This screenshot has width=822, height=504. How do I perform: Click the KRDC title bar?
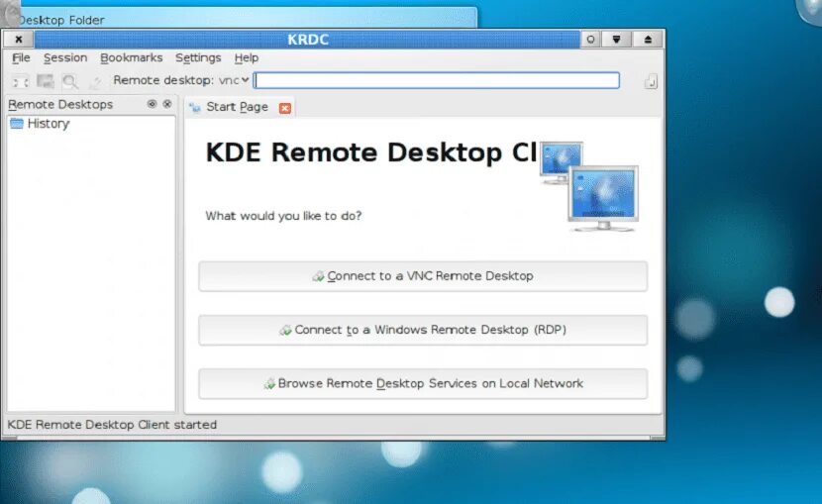click(307, 40)
